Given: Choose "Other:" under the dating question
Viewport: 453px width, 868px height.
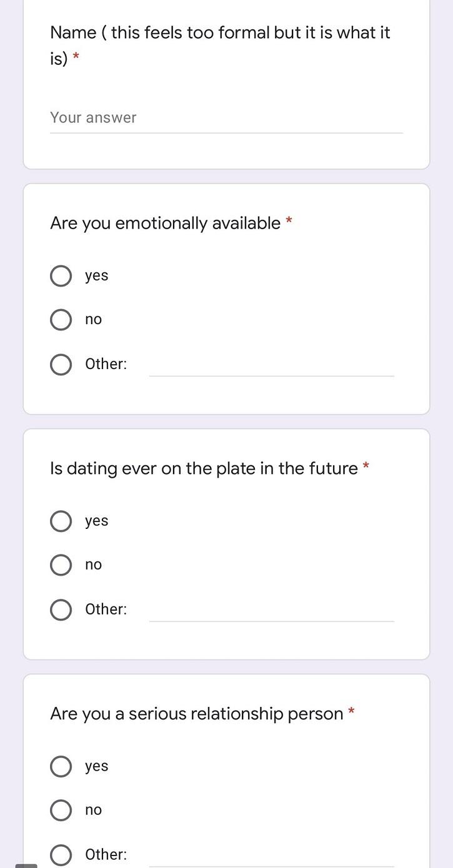Looking at the screenshot, I should tap(61, 609).
